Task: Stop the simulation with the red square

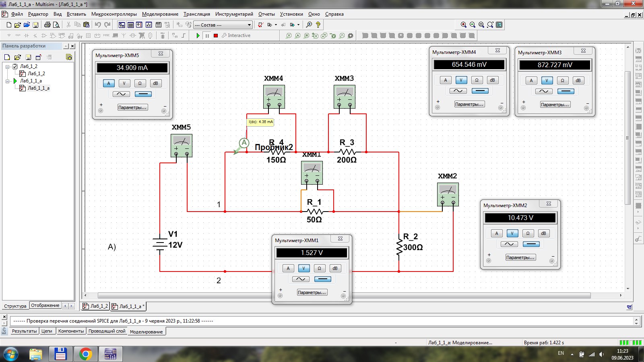Action: (x=216, y=35)
